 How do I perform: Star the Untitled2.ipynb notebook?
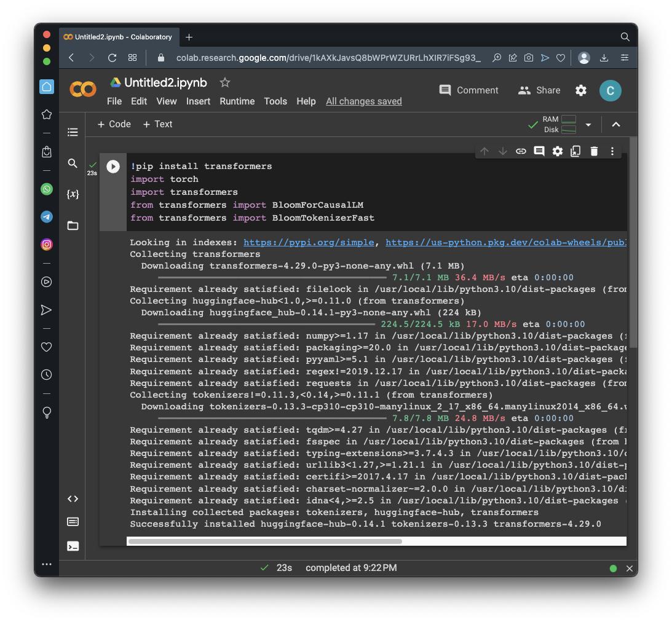[225, 82]
